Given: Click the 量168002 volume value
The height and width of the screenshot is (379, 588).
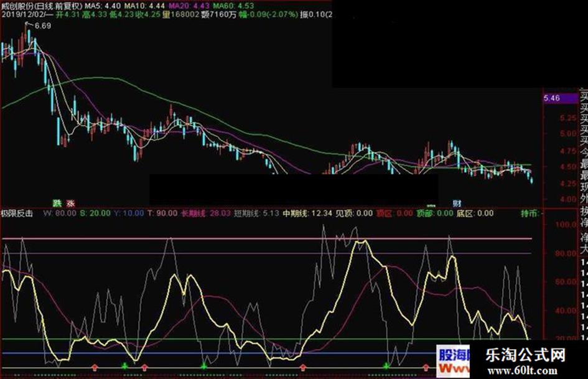Looking at the screenshot, I should pyautogui.click(x=180, y=15).
